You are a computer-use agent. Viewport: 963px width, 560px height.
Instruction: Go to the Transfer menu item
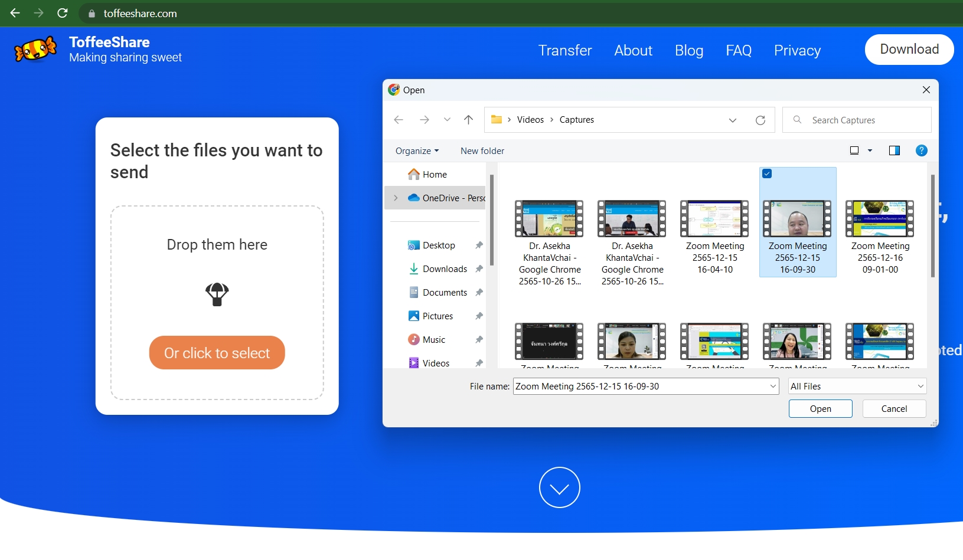coord(564,51)
